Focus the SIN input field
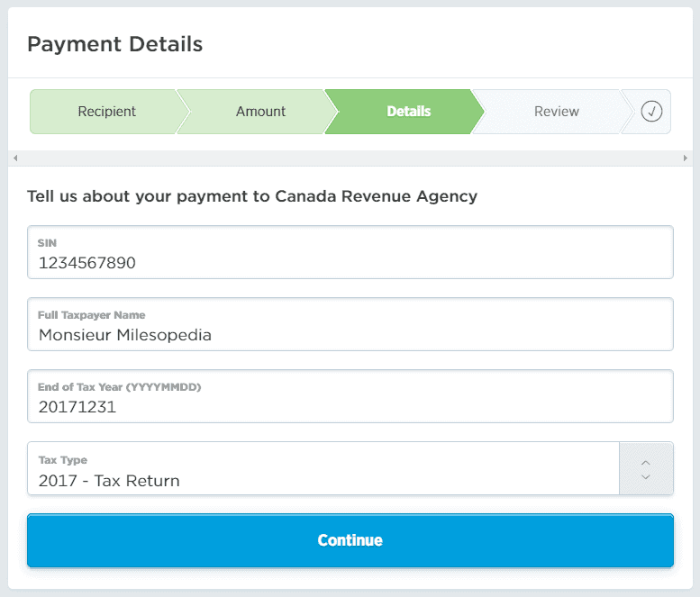This screenshot has height=597, width=700. click(350, 253)
